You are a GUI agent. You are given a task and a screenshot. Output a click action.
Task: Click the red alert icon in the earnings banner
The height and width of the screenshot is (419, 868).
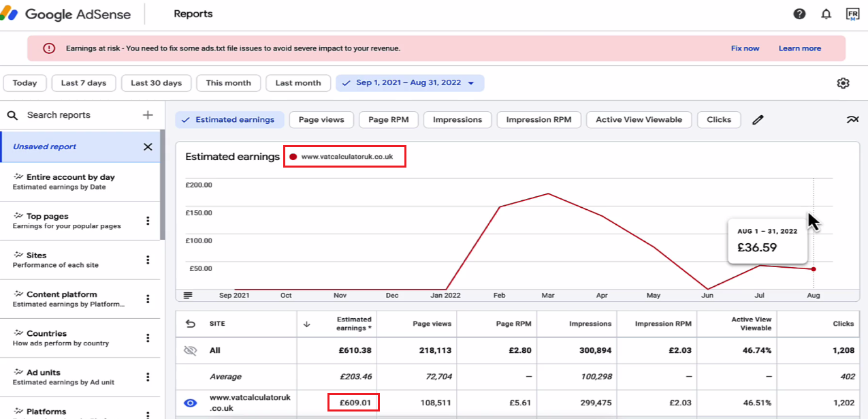click(48, 48)
